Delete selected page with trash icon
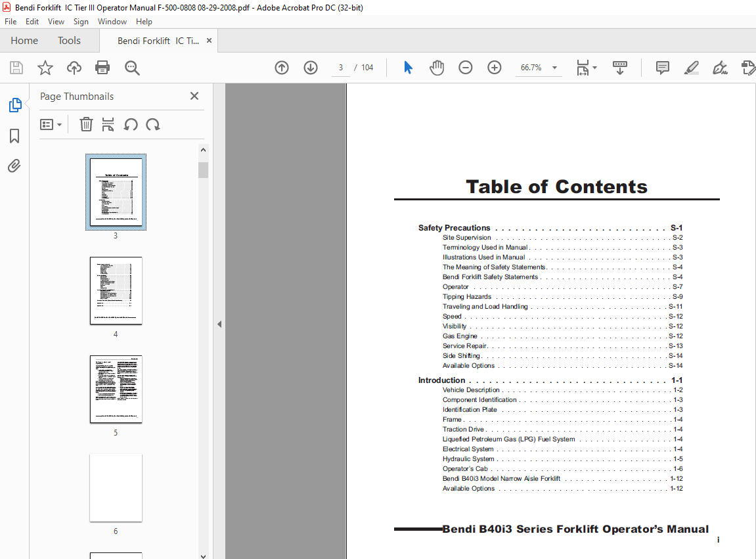Screen dimensions: 756x559 point(86,124)
